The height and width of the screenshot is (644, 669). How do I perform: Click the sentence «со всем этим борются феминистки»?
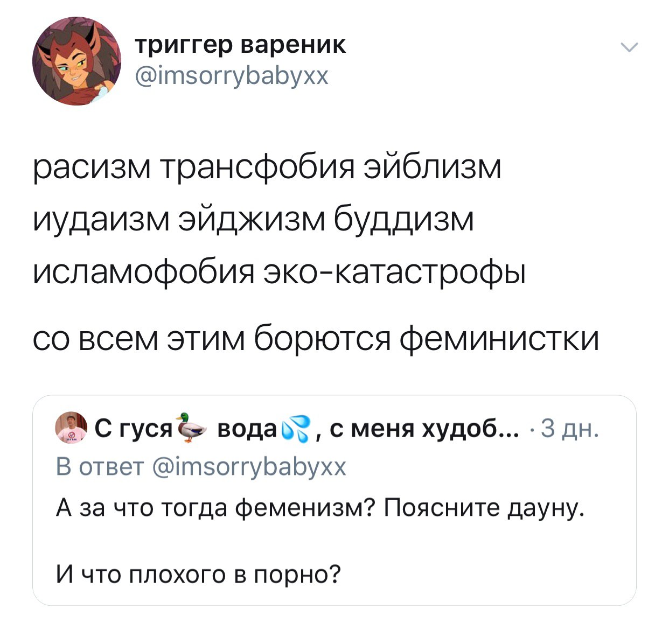(x=316, y=339)
